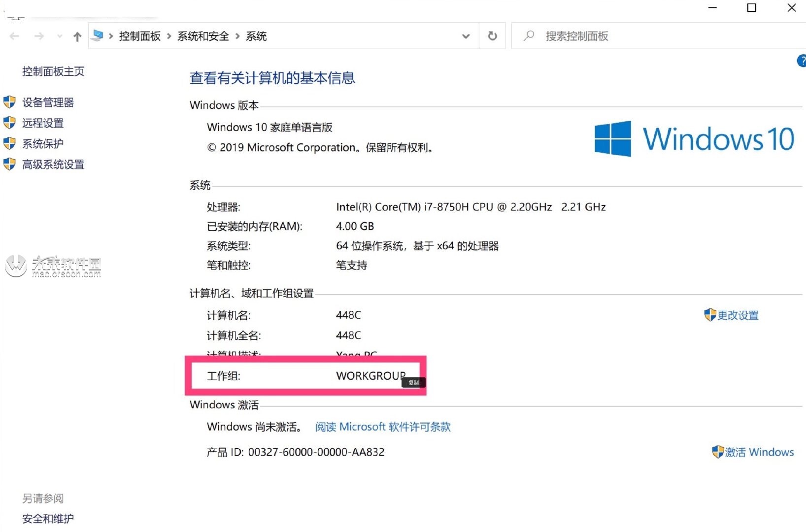Select the 系统 breadcrumb
806x532 pixels.
click(x=256, y=36)
